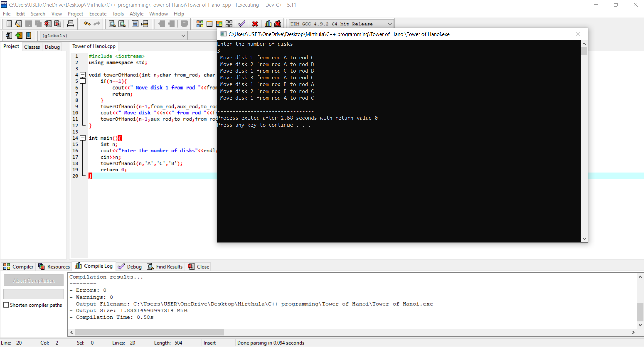Open the TDM-GCC compiler selection dropdown
Image resolution: width=644 pixels, height=347 pixels.
[389, 24]
